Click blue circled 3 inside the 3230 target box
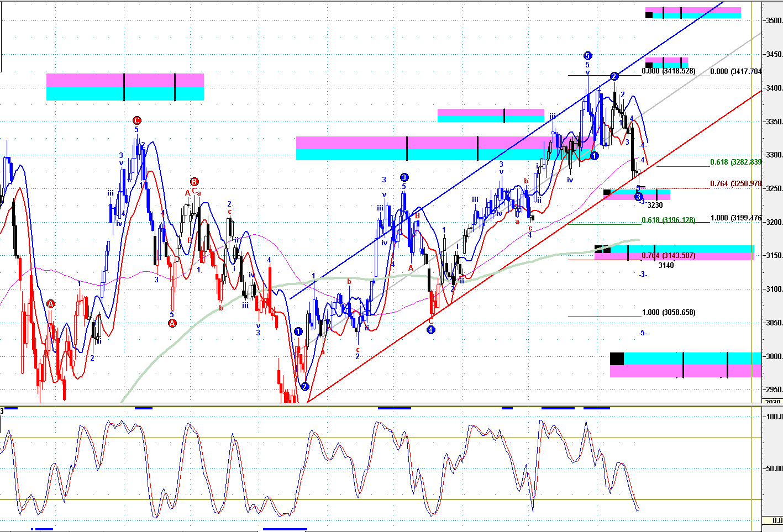Screen dimensions: 783x532 [638, 197]
